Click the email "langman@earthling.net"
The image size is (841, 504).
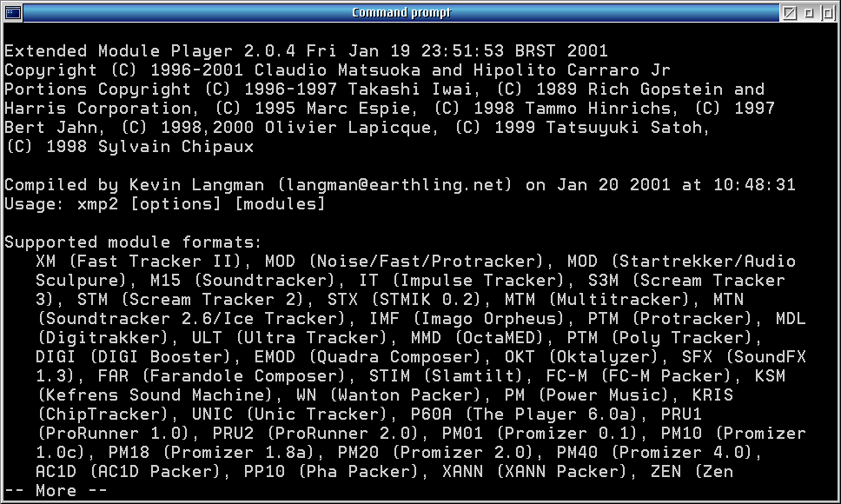394,185
